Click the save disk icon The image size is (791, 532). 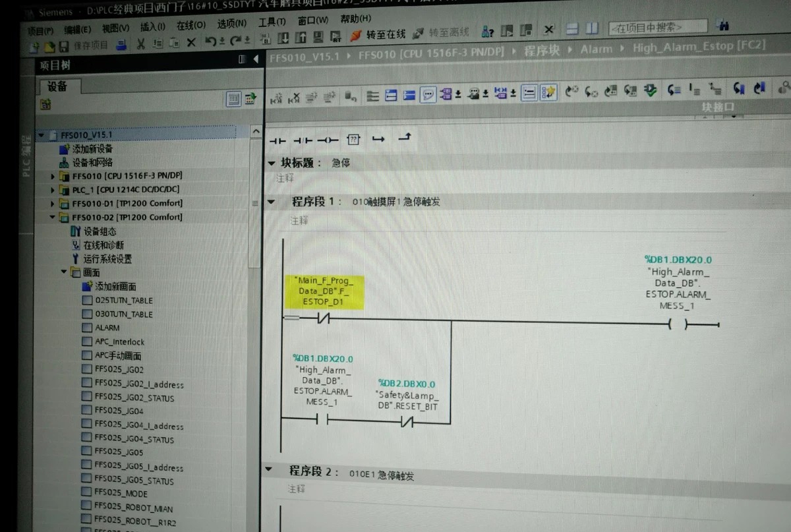(64, 47)
